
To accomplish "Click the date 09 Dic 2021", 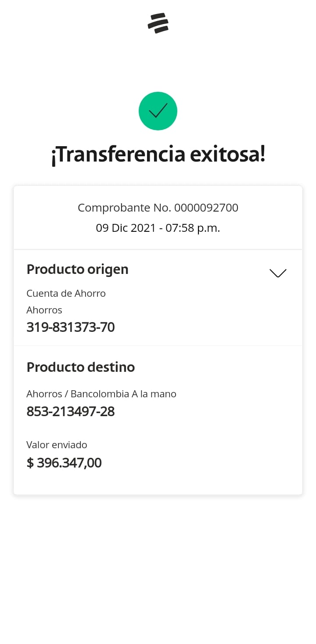I will click(x=126, y=228).
